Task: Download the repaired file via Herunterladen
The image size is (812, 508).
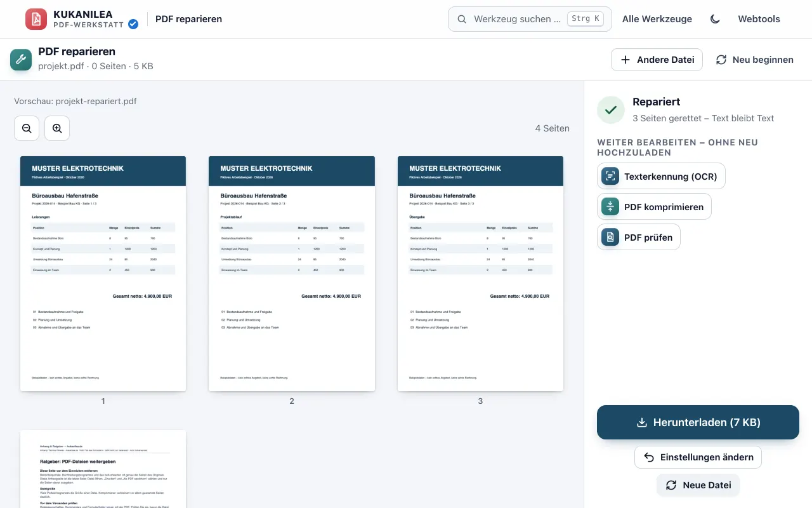Action: [x=698, y=422]
